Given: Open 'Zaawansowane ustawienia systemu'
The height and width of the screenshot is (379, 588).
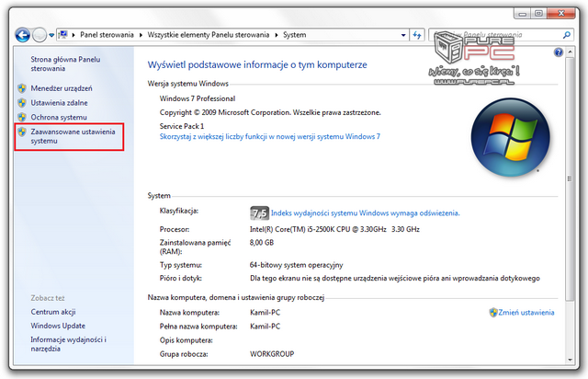Looking at the screenshot, I should (73, 136).
